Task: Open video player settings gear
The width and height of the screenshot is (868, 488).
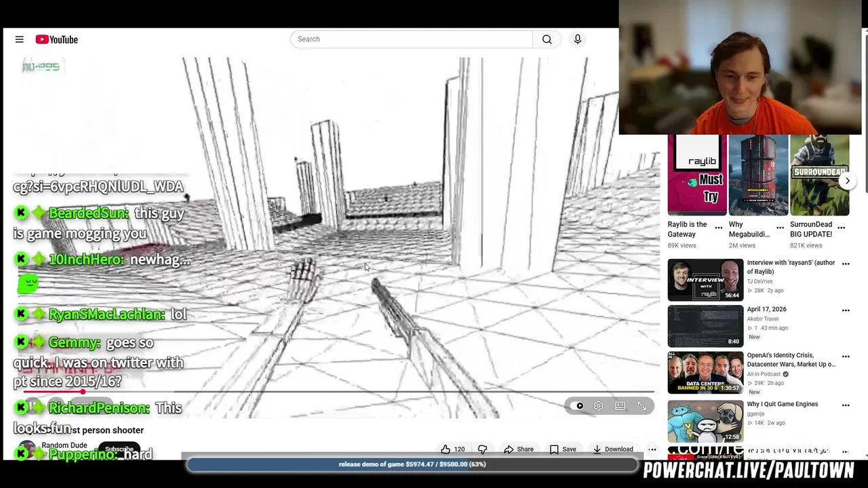Action: click(599, 406)
